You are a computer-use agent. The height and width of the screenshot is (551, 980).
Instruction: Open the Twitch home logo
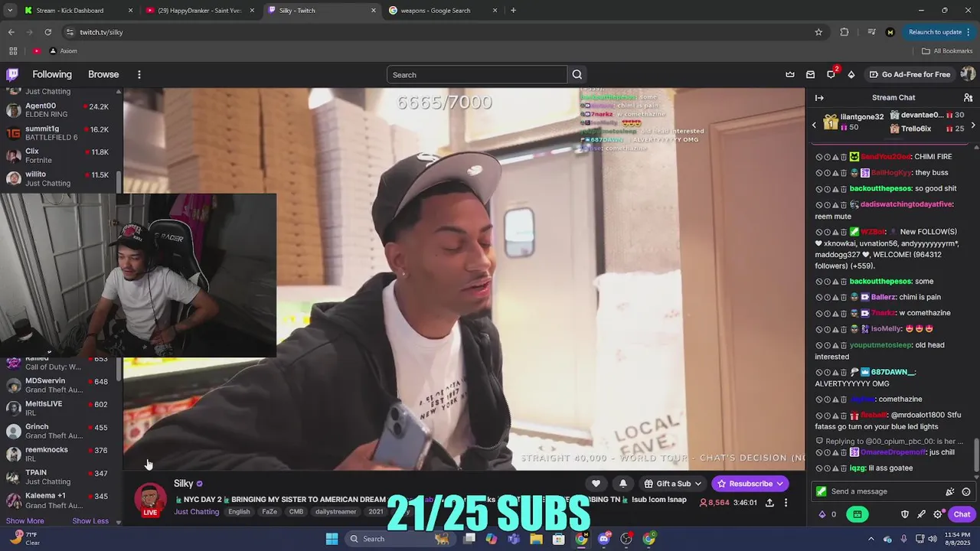point(12,74)
